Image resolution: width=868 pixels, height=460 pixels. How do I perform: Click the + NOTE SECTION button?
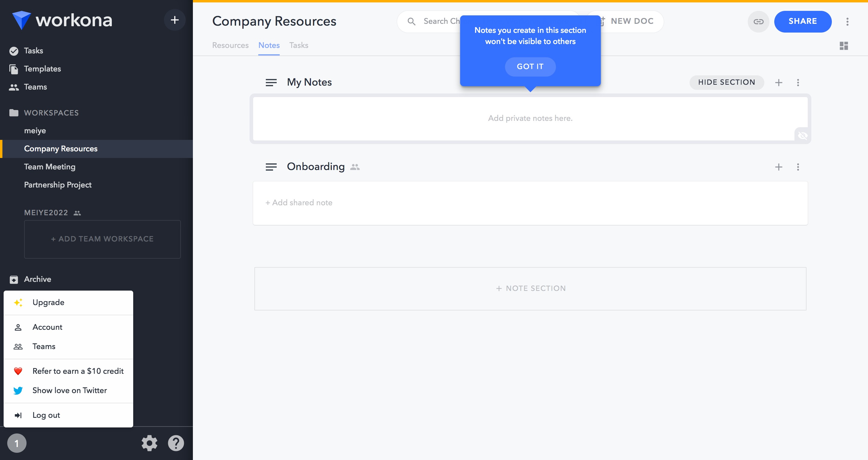[530, 289]
